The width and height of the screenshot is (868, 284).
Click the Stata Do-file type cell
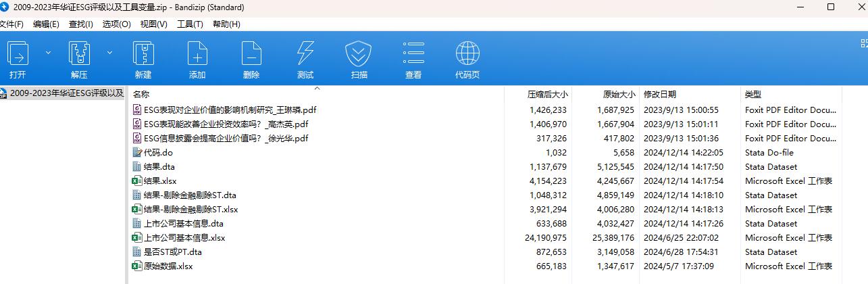click(x=769, y=152)
